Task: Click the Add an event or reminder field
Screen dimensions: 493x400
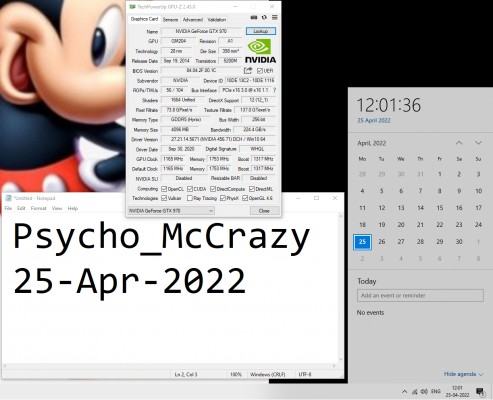Action: point(420,295)
